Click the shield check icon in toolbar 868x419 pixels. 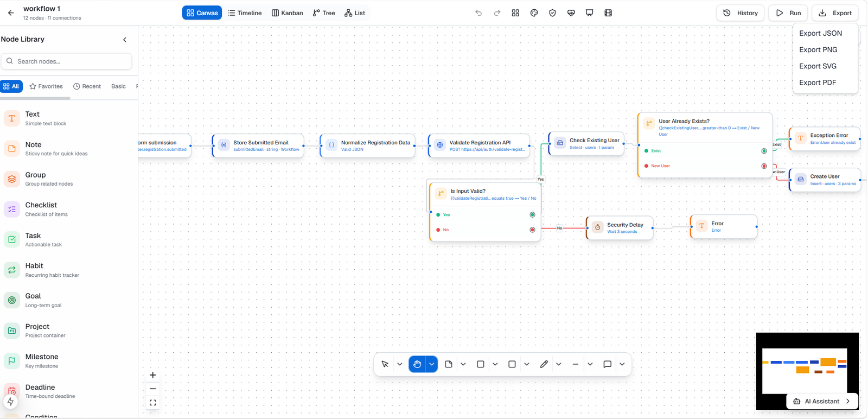pyautogui.click(x=552, y=13)
